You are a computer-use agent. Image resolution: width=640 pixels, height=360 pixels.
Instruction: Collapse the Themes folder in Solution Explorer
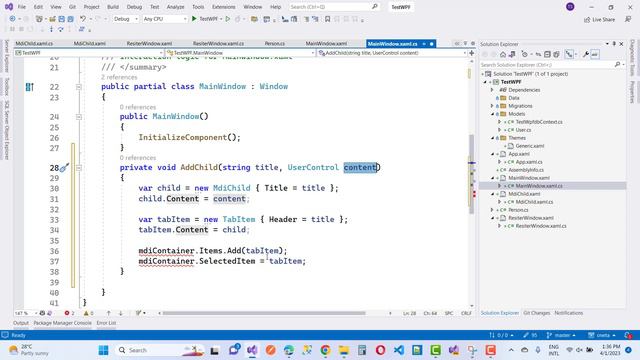(492, 138)
